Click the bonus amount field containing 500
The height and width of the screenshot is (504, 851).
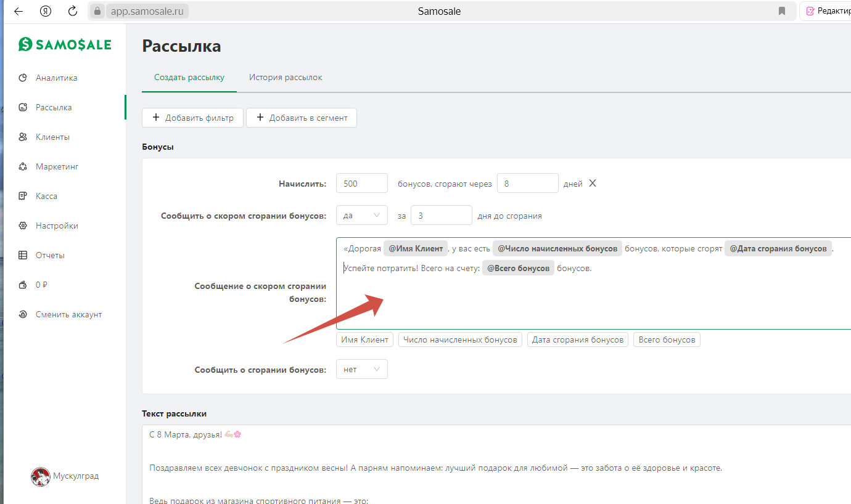[362, 184]
